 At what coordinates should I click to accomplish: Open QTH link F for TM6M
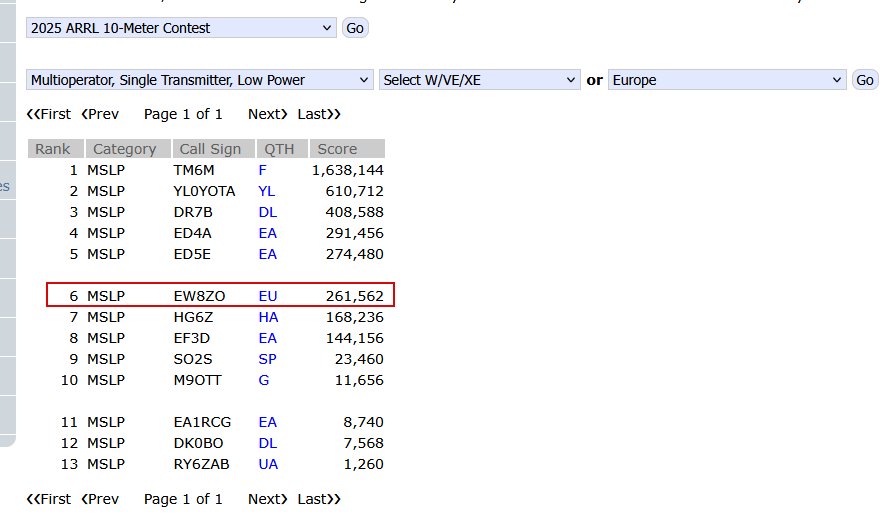263,170
